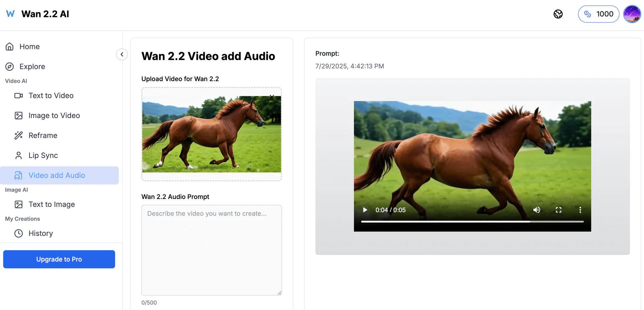Play the generated horse video

click(365, 210)
